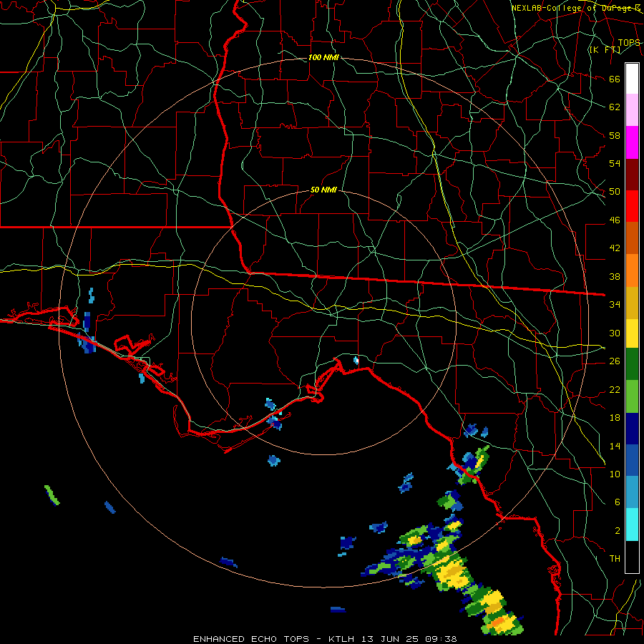Screen dimensions: 644x644
Task: Click the gold 34-38 kft legend swatch
Action: (632, 303)
